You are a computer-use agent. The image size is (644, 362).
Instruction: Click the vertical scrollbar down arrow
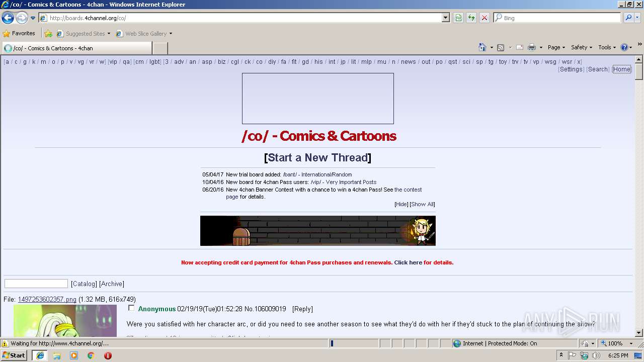pyautogui.click(x=639, y=332)
